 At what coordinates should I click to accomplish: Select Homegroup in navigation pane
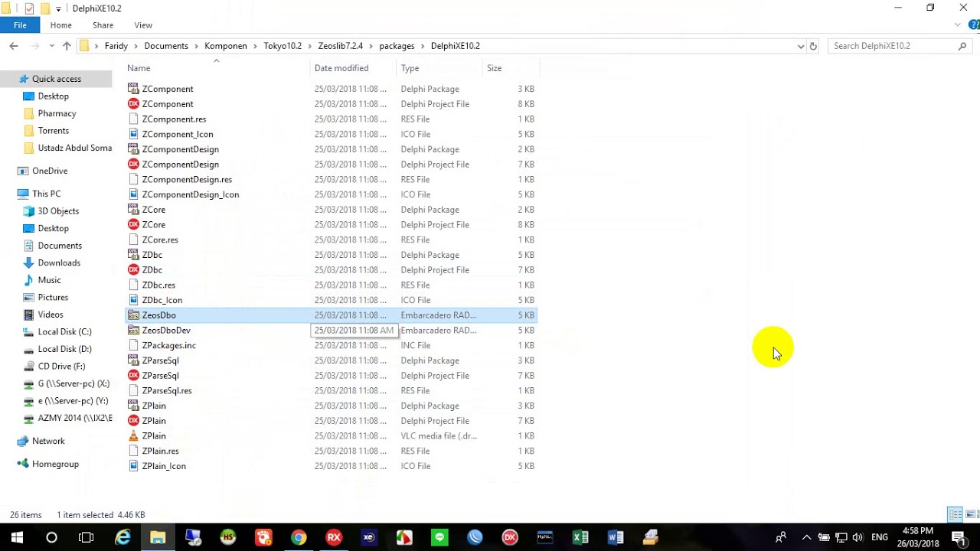(55, 464)
